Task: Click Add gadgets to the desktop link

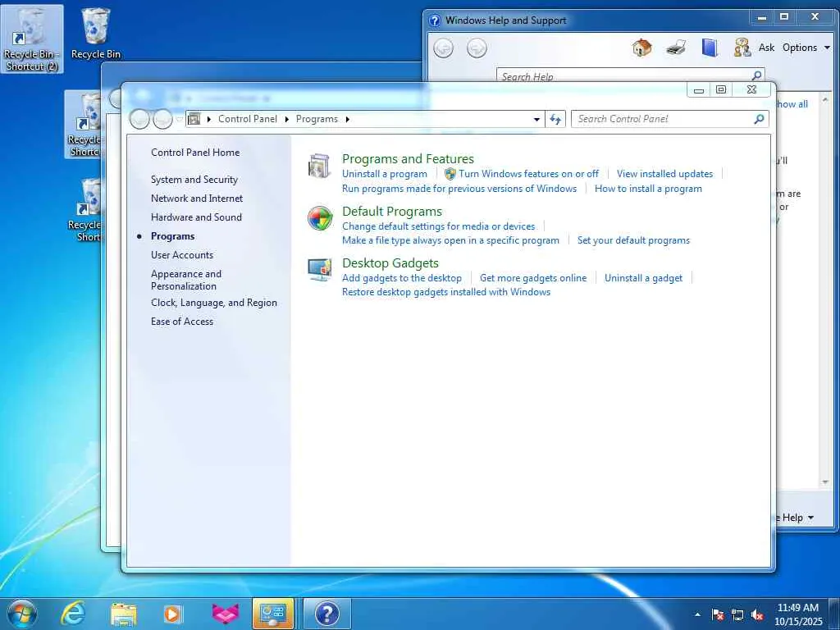Action: tap(401, 277)
